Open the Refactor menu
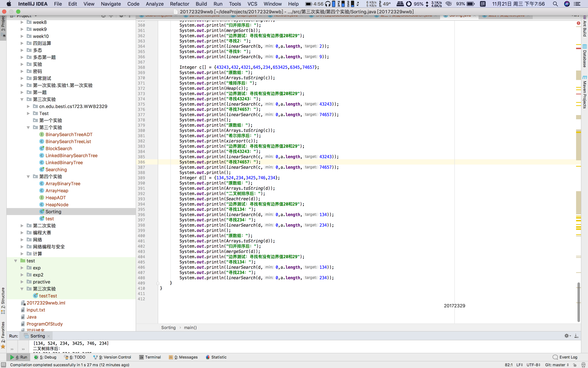588x368 pixels. (180, 4)
